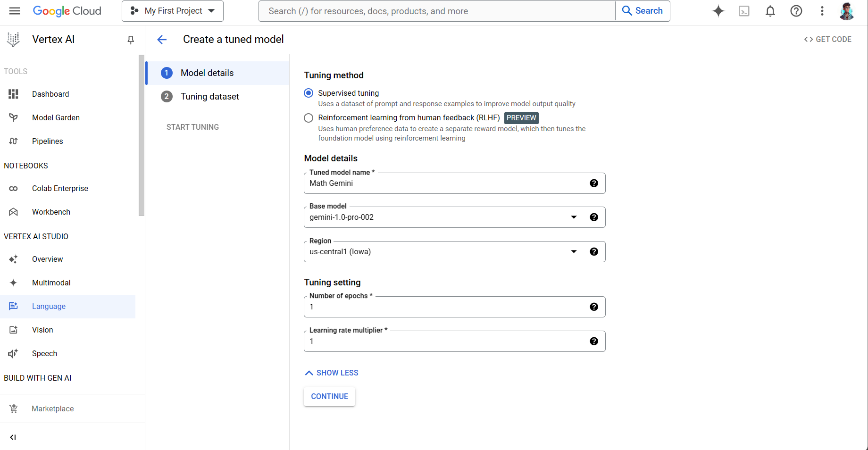Go to the Model details step
The width and height of the screenshot is (868, 450).
click(217, 73)
